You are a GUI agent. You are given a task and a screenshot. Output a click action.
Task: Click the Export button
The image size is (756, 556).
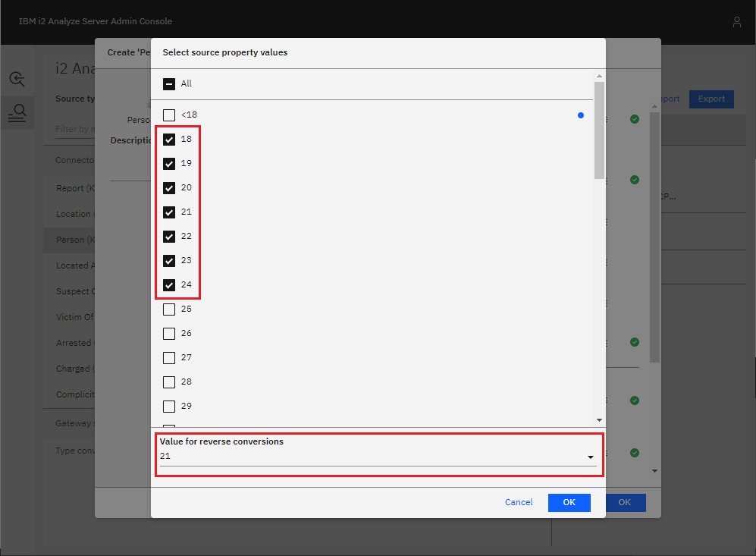click(x=711, y=99)
